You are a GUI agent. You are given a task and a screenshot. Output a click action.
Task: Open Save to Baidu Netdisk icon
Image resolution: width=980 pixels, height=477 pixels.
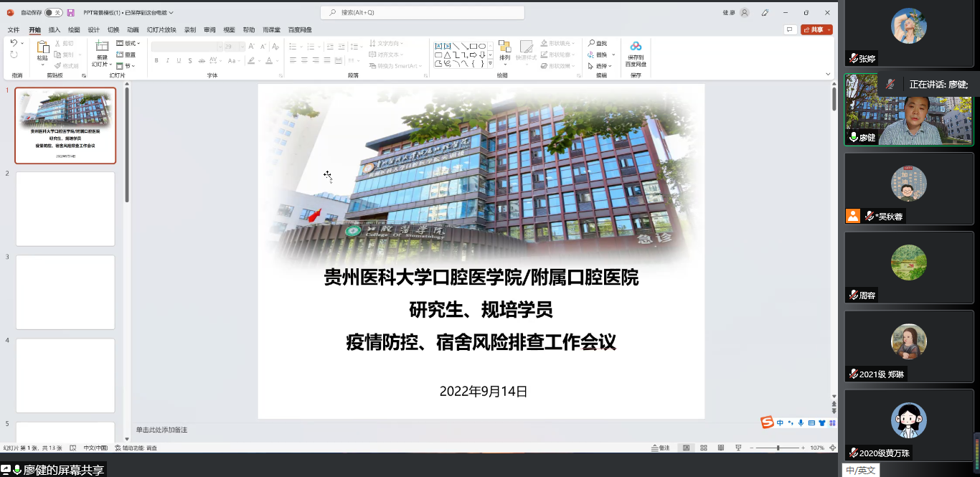(x=636, y=47)
